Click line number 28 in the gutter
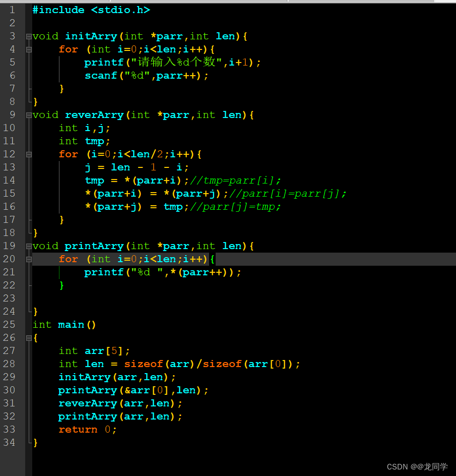The height and width of the screenshot is (476, 456). pyautogui.click(x=9, y=364)
